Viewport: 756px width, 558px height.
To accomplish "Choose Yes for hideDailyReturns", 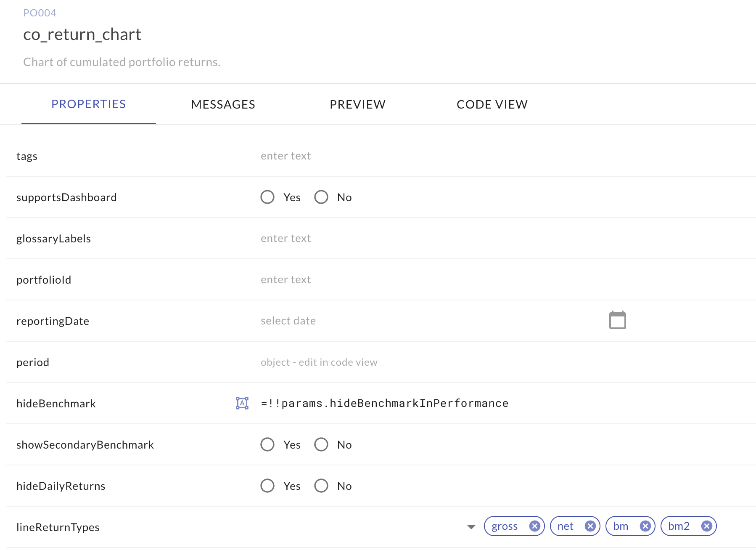I will (x=267, y=486).
